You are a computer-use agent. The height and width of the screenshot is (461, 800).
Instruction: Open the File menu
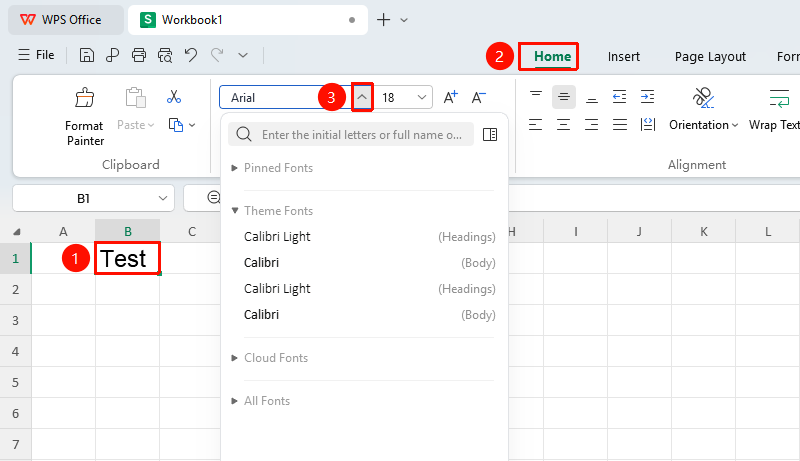coord(36,55)
